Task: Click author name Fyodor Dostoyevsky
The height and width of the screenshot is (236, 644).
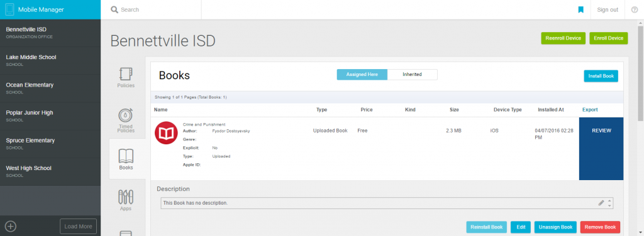Action: coord(231,131)
